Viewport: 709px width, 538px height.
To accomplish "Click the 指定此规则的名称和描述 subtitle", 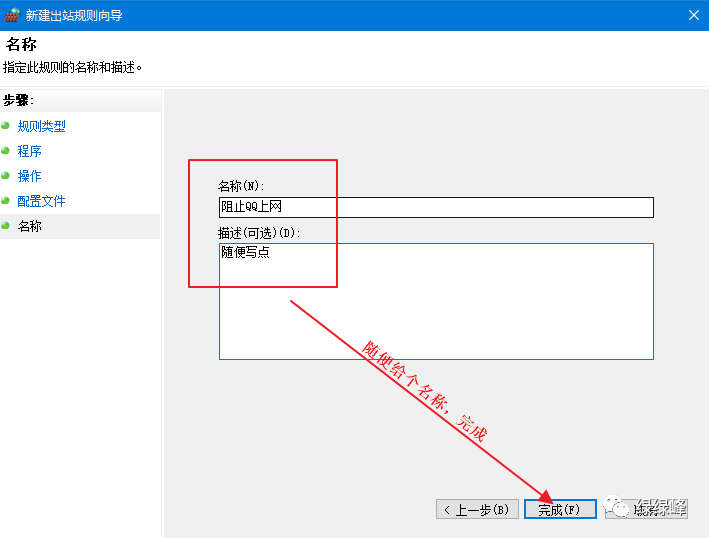I will (x=72, y=67).
